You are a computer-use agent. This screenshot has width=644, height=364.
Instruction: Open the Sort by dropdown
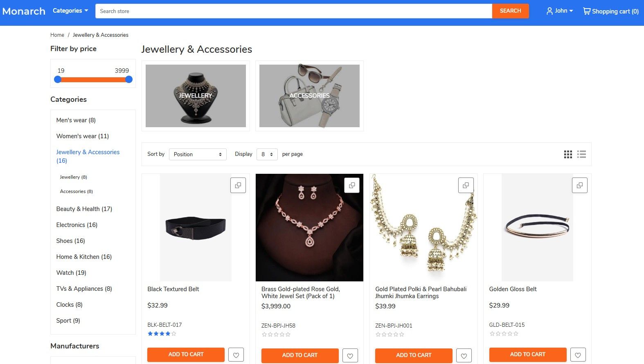pos(198,154)
